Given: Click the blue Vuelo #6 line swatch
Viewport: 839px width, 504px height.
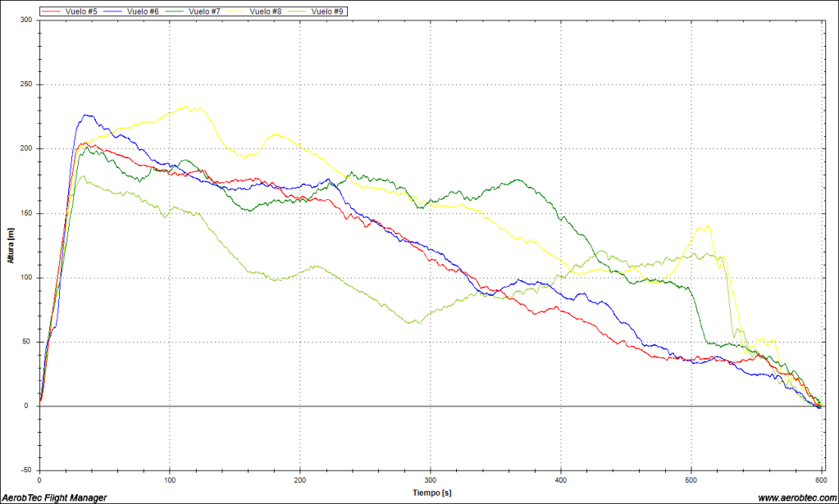Looking at the screenshot, I should 112,11.
